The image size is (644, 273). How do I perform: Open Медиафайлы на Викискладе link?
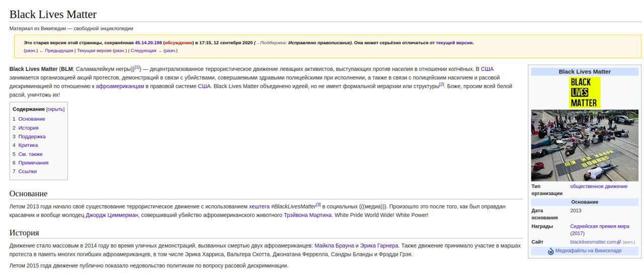coord(588,251)
